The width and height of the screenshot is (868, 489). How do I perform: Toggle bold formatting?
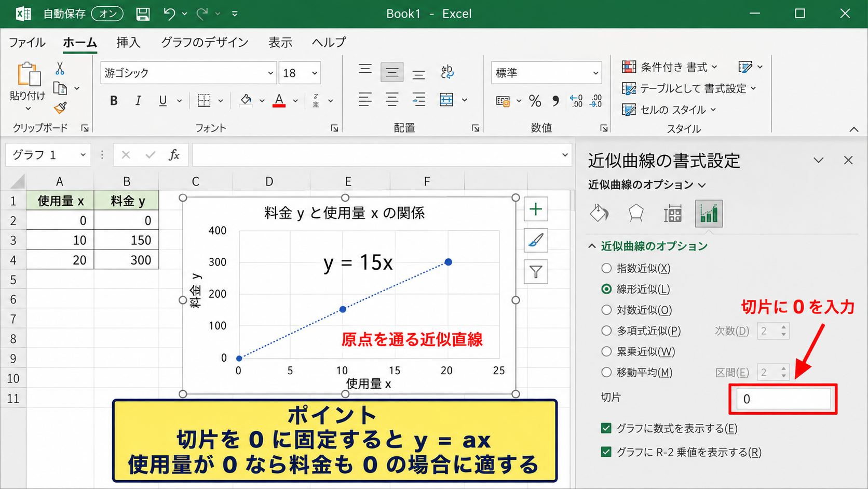[114, 101]
